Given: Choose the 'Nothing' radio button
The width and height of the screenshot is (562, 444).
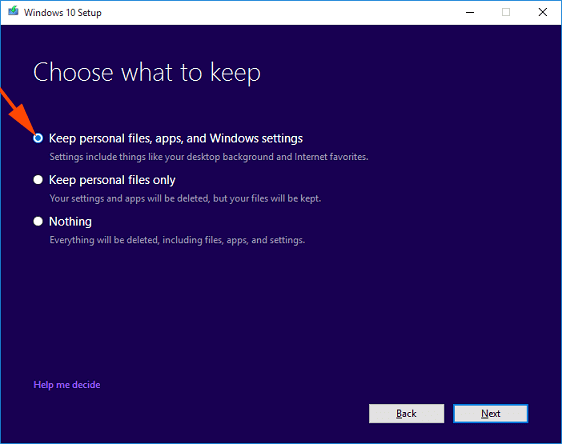Looking at the screenshot, I should tap(38, 221).
